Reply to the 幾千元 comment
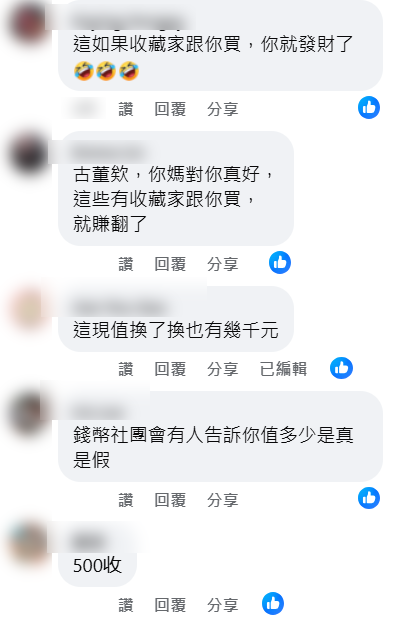 point(170,369)
